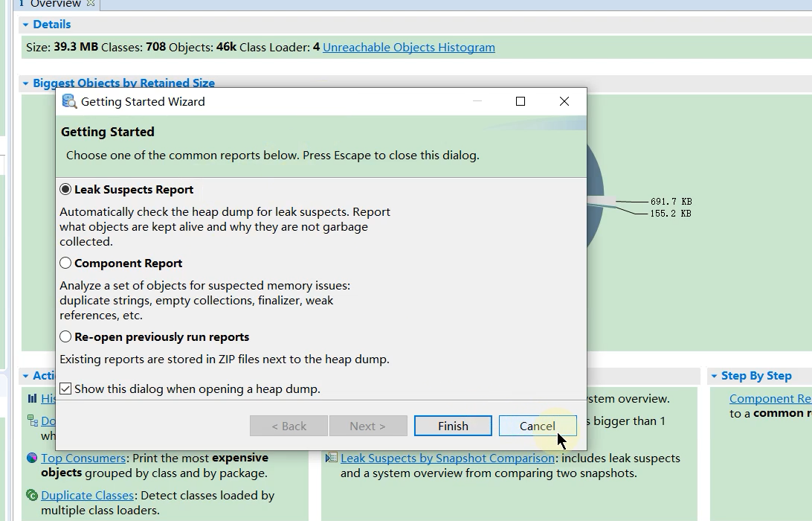This screenshot has height=521, width=812.
Task: Maximize the Getting Started Wizard dialog
Action: tap(521, 101)
